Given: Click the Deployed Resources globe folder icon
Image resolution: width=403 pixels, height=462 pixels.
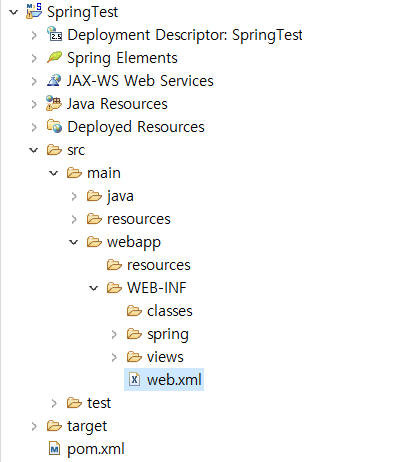Looking at the screenshot, I should [x=54, y=127].
